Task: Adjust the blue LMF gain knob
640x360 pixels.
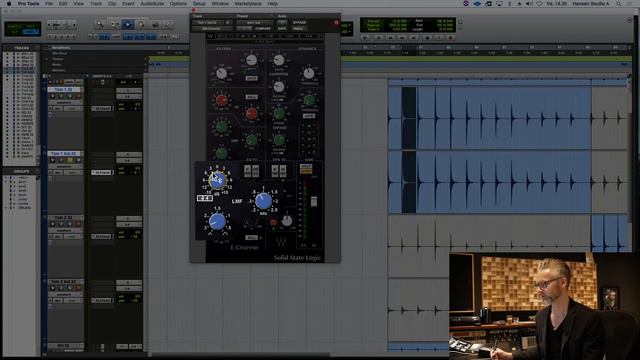Action: click(217, 180)
